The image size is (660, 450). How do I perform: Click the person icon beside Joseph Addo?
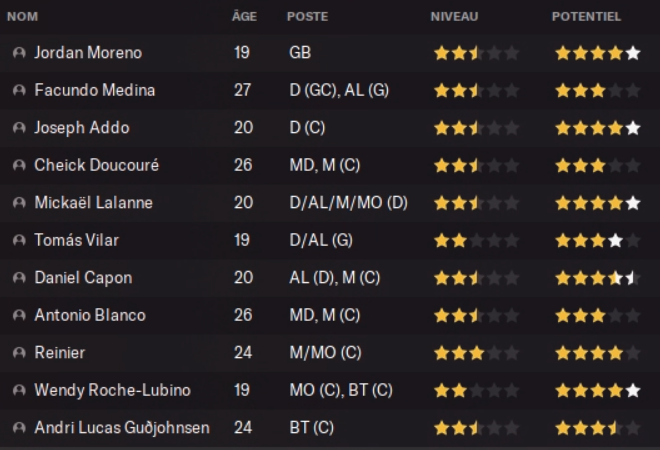[x=19, y=128]
